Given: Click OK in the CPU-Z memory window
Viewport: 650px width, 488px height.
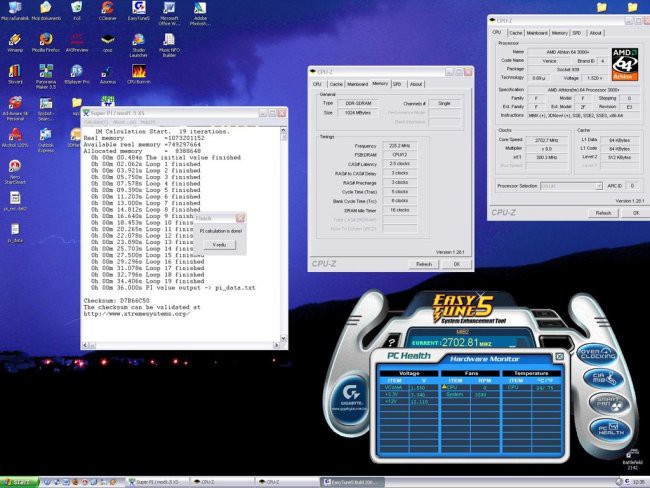Looking at the screenshot, I should 456,264.
